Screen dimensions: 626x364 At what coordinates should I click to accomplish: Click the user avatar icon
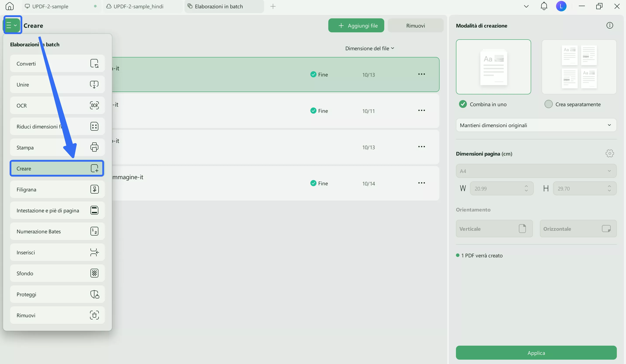point(561,6)
